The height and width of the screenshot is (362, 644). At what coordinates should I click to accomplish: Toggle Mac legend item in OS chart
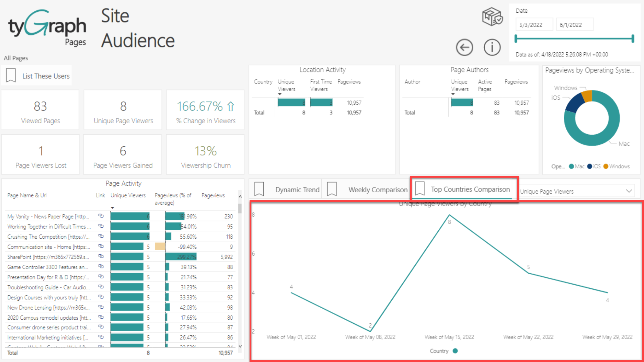577,166
